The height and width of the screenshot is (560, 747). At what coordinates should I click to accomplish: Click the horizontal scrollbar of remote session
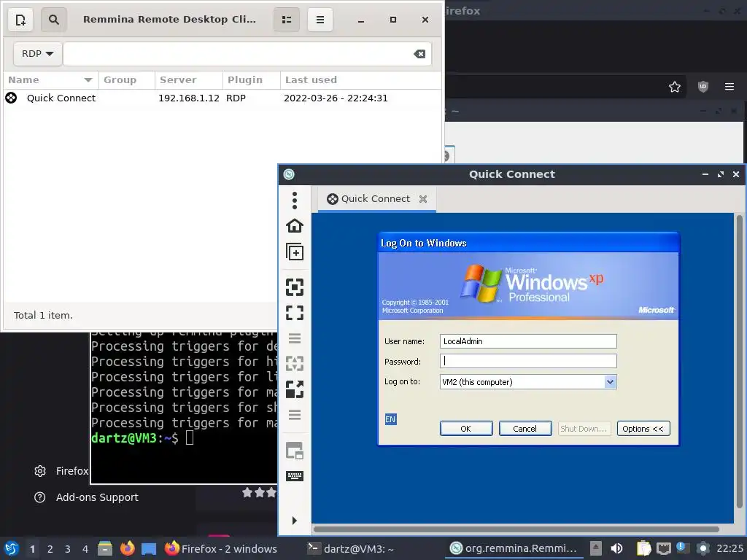(x=516, y=529)
